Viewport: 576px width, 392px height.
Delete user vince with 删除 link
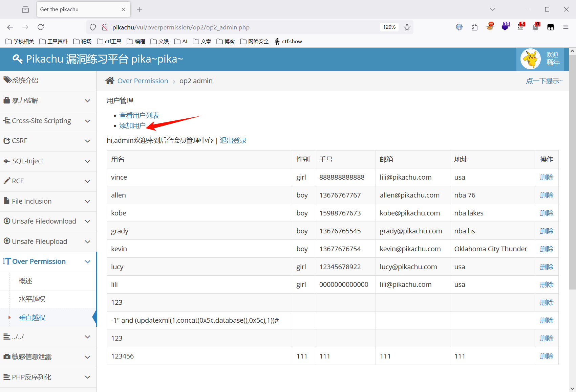pyautogui.click(x=547, y=177)
